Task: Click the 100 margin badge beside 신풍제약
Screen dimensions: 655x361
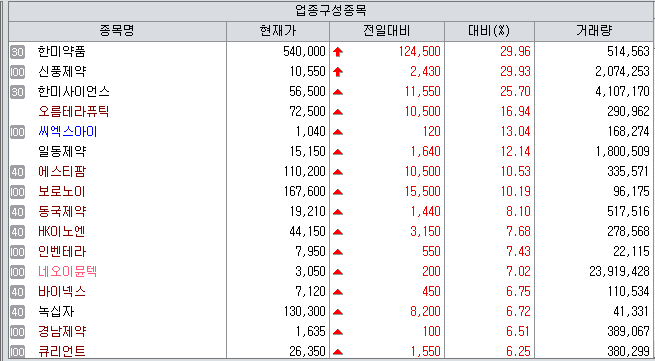Action: (18, 72)
